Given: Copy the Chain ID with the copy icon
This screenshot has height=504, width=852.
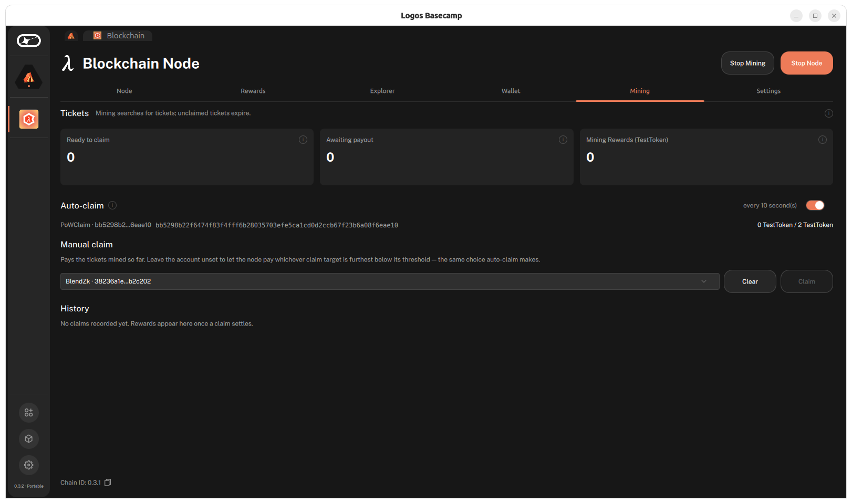Looking at the screenshot, I should 108,482.
